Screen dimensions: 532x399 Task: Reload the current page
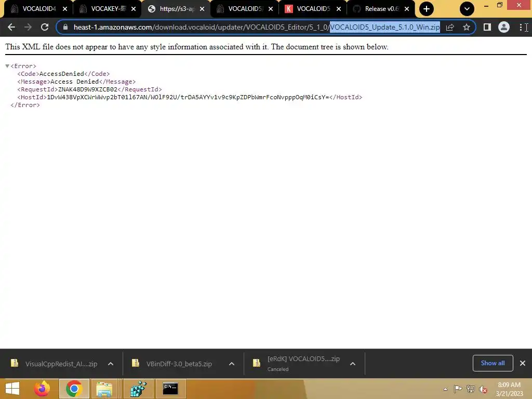click(x=45, y=27)
